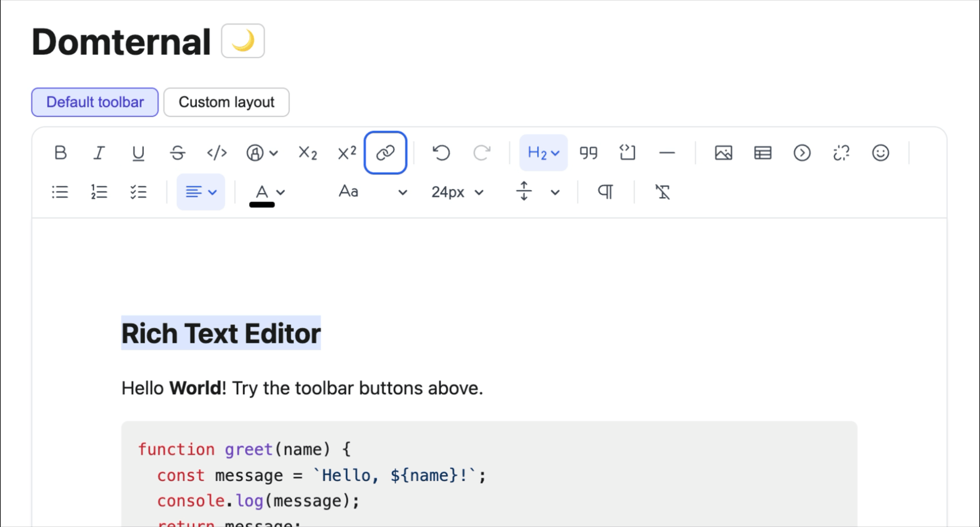
Task: Open the emoji picker
Action: 880,153
